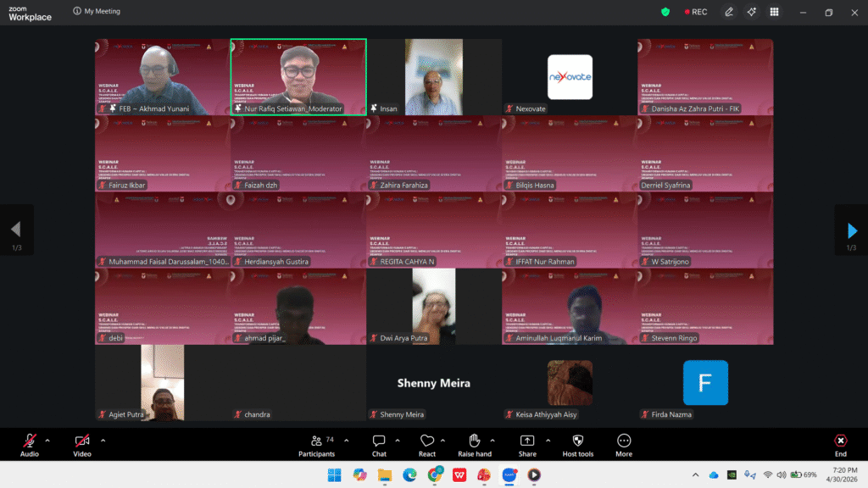Screen dimensions: 868x488
Task: Open More options menu
Action: click(624, 445)
